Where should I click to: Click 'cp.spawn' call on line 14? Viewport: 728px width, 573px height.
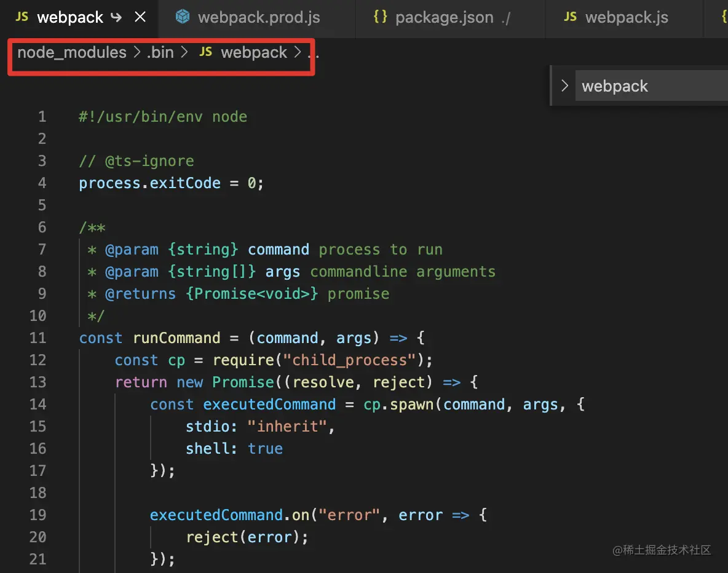[x=398, y=405]
